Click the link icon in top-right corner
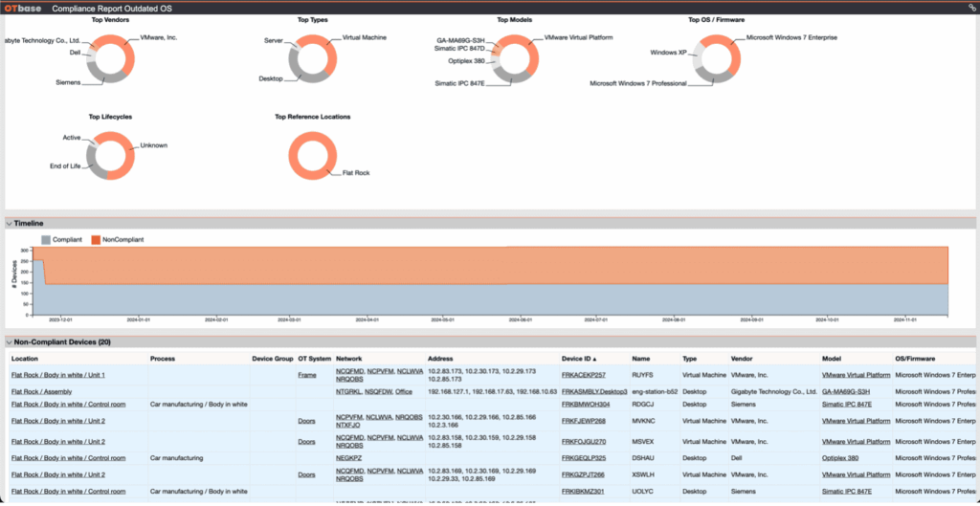 click(971, 7)
